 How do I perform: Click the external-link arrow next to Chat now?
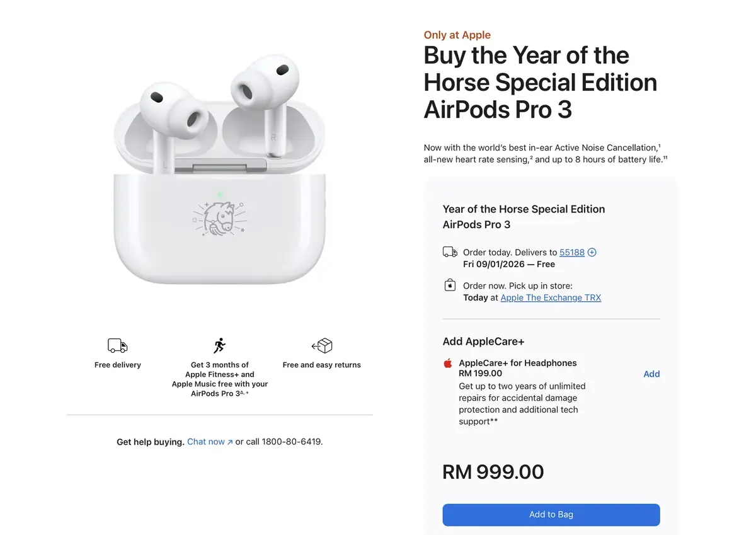[x=229, y=441]
